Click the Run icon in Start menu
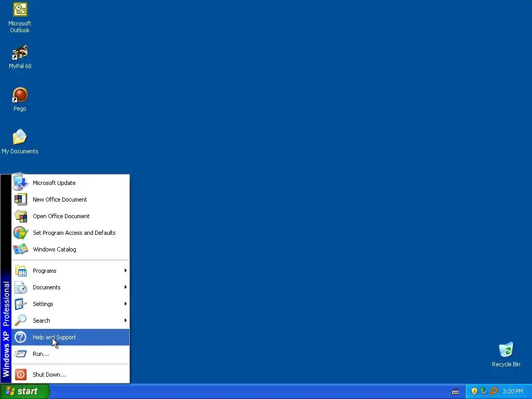The image size is (532, 399). tap(20, 353)
